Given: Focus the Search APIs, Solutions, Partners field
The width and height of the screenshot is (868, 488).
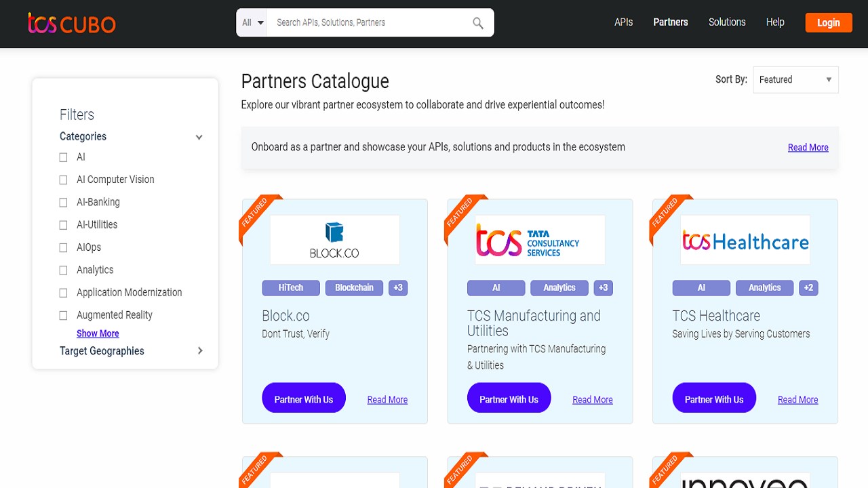Looking at the screenshot, I should click(370, 22).
